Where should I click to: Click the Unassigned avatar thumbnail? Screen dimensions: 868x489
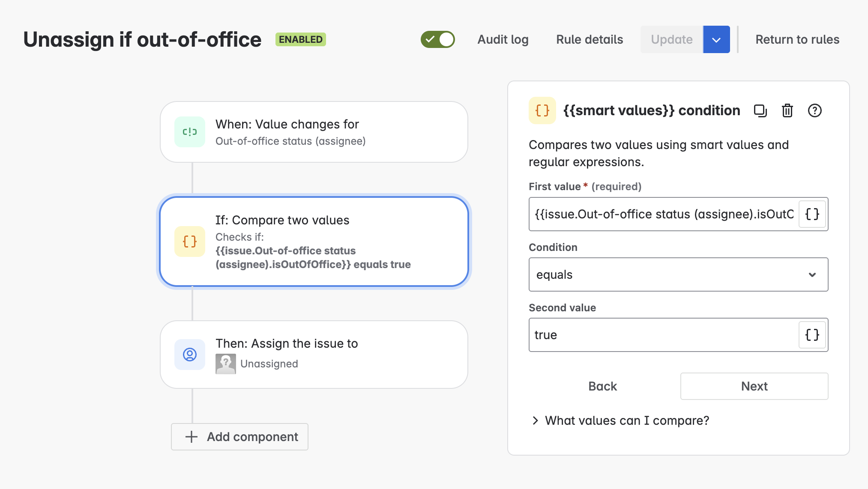tap(226, 364)
